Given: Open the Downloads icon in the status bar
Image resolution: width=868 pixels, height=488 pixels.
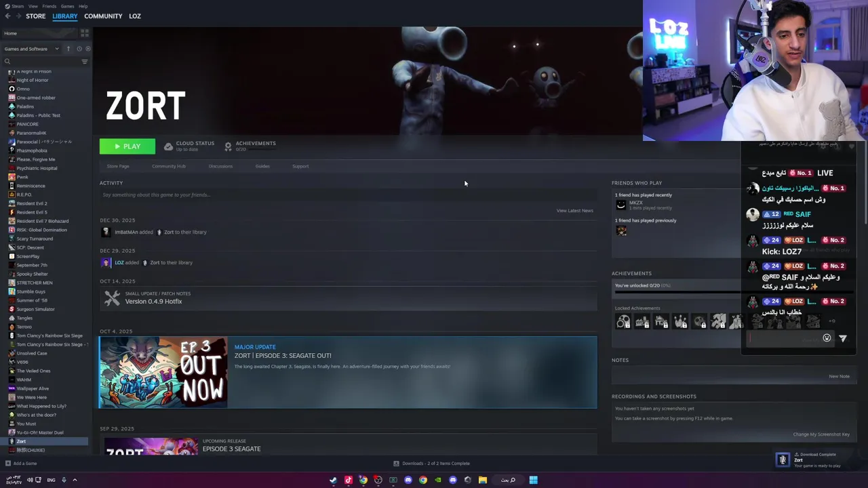Looking at the screenshot, I should pyautogui.click(x=396, y=464).
